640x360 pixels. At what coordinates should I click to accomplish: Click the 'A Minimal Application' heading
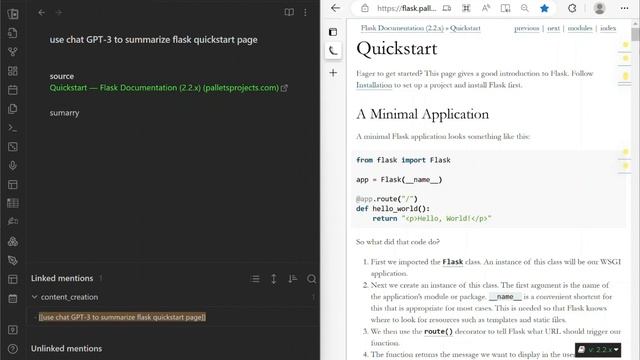point(422,114)
